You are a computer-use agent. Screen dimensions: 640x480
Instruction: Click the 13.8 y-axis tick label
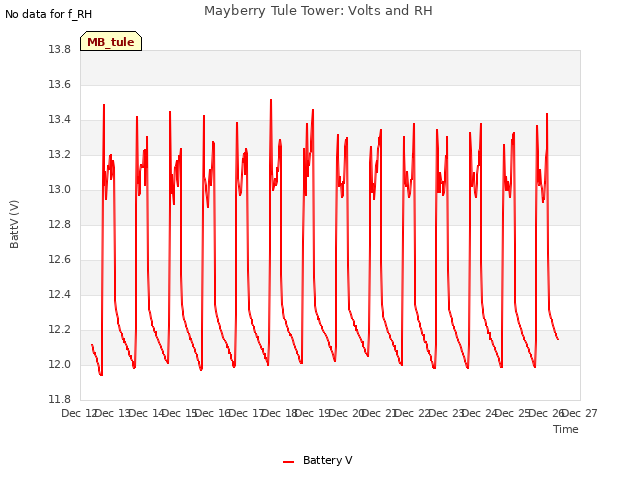(60, 49)
